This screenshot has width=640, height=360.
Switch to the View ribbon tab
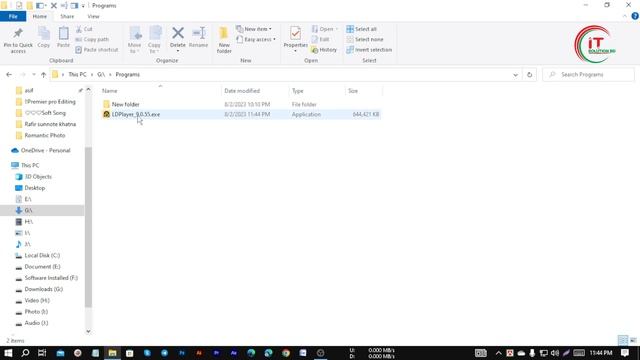click(93, 16)
